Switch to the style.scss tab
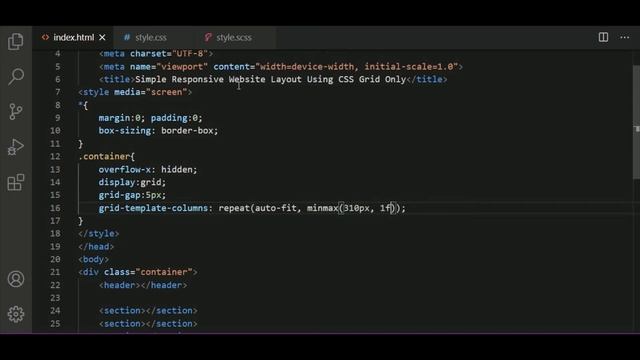640x360 pixels. pyautogui.click(x=234, y=38)
